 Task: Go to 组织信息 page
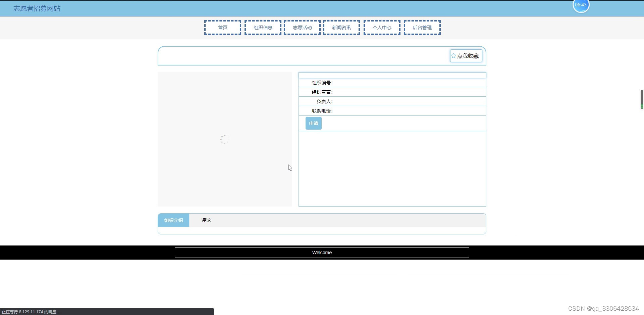coord(263,28)
